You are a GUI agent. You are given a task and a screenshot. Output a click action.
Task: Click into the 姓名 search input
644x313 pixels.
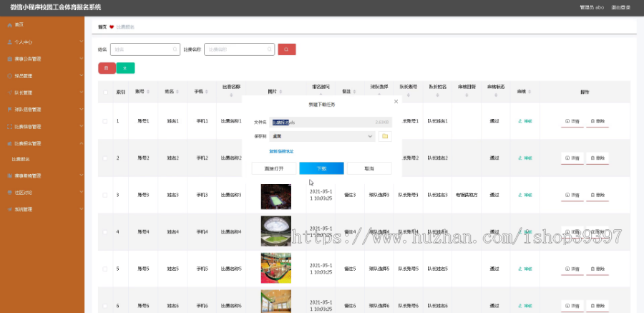145,49
